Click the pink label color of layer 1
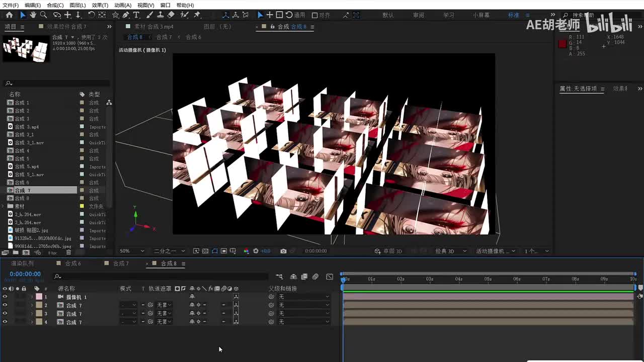The height and width of the screenshot is (362, 644). [39, 297]
